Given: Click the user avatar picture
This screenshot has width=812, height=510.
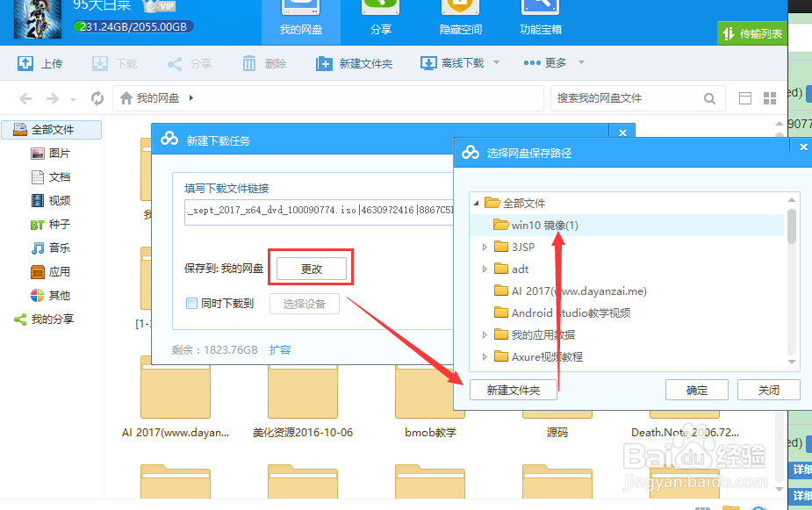Looking at the screenshot, I should 38,19.
